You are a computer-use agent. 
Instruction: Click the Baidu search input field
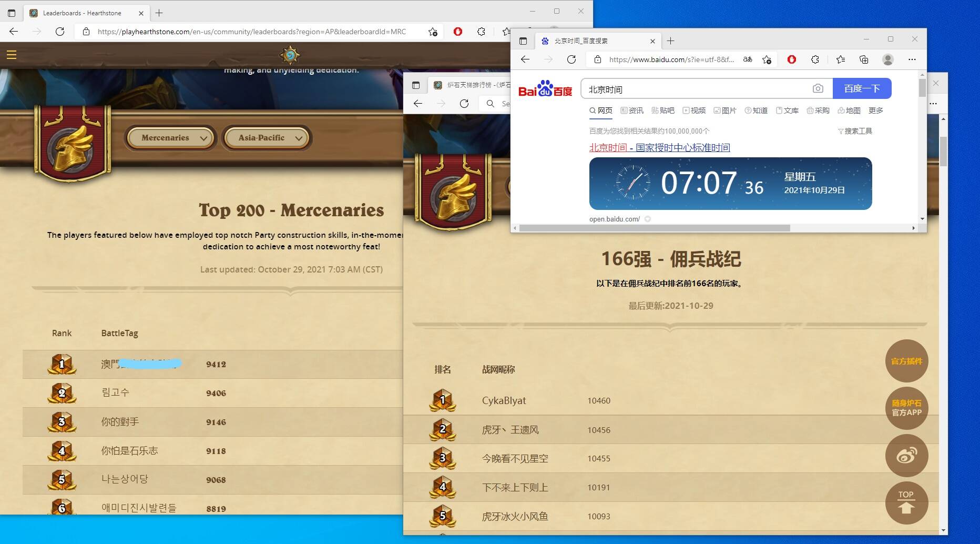694,89
